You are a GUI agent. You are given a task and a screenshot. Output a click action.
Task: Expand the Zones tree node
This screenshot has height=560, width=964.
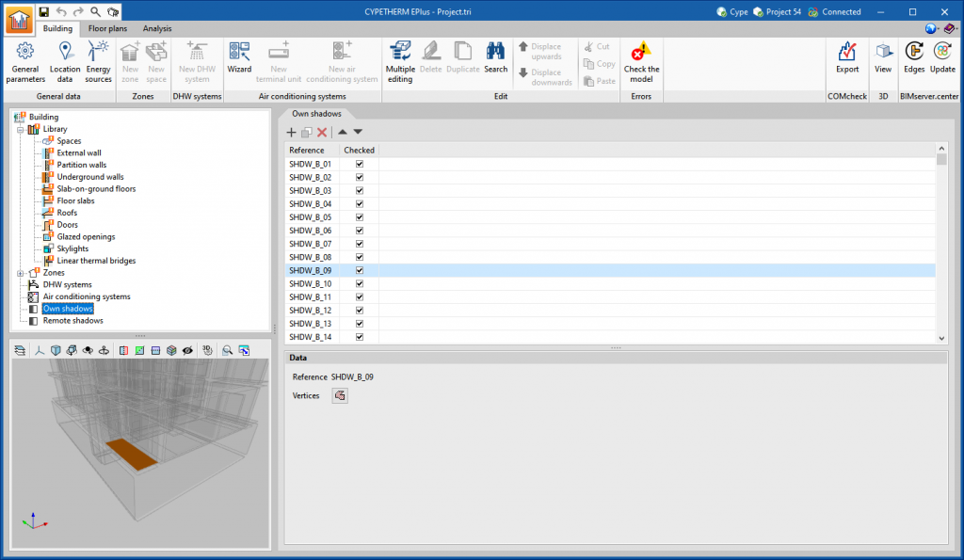point(19,273)
